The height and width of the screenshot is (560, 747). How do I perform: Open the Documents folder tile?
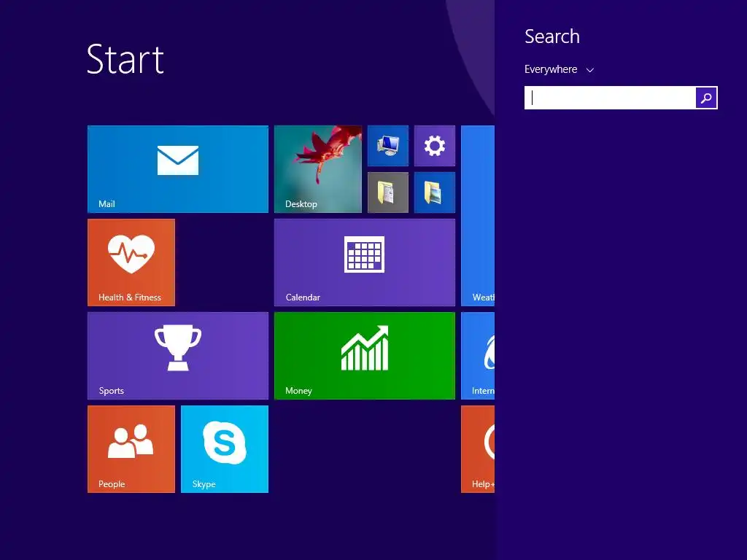[x=388, y=192]
